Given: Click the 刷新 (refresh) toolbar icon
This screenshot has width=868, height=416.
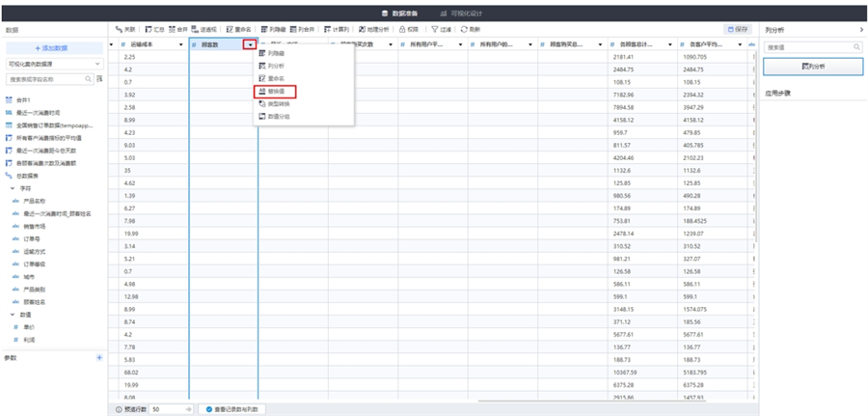Looking at the screenshot, I should pyautogui.click(x=471, y=30).
